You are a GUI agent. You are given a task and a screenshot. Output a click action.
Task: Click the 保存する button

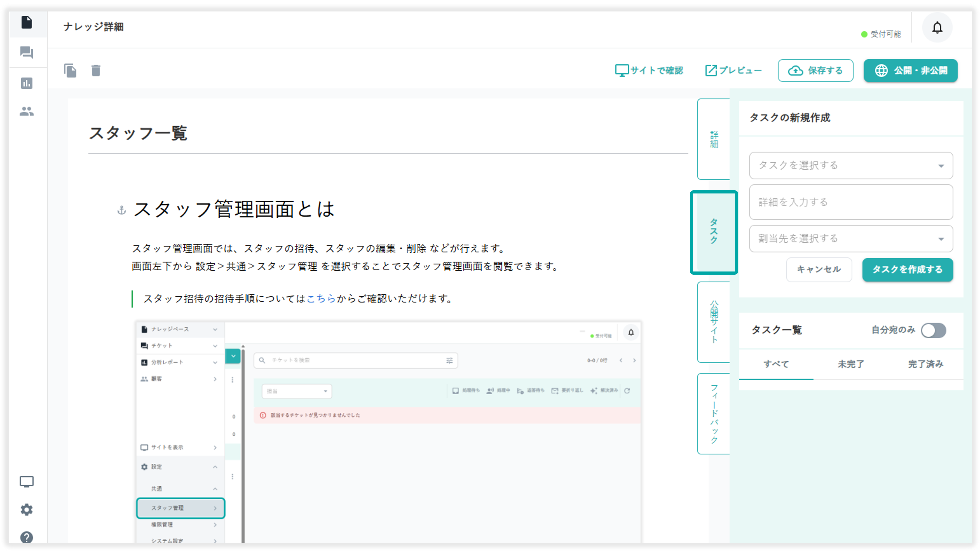click(x=815, y=71)
